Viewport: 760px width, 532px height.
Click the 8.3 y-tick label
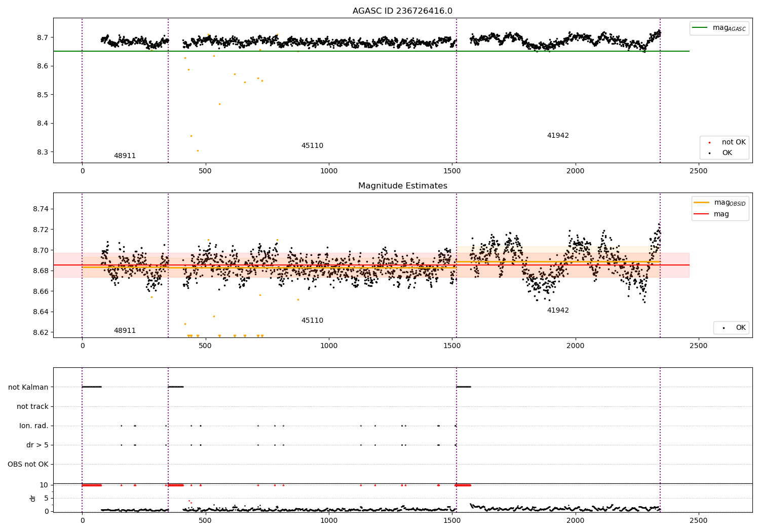click(42, 153)
